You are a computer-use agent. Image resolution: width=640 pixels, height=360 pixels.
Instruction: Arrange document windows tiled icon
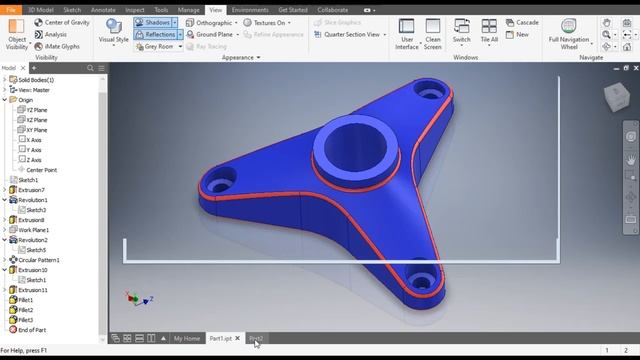(x=127, y=338)
